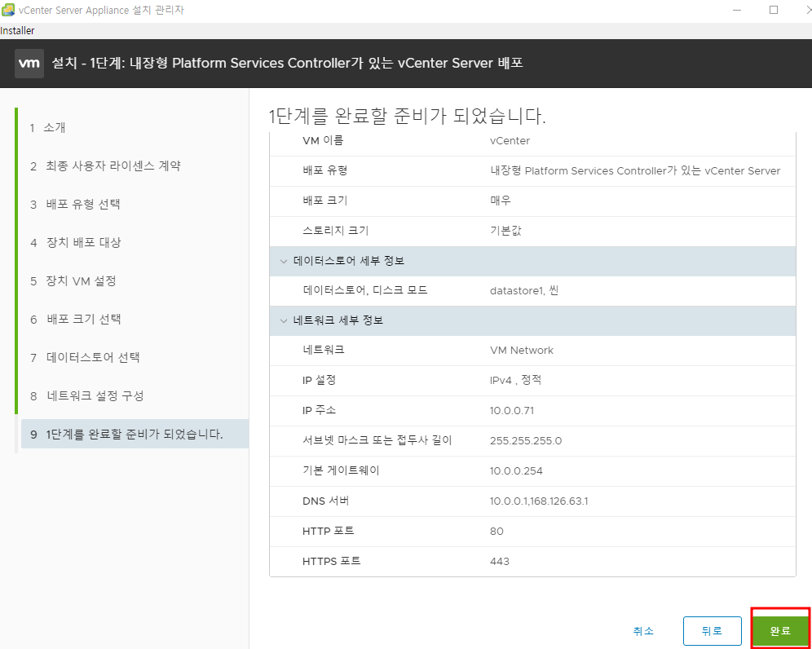Click DNS servers value 10.0.0.1,168.126.63.1
This screenshot has width=812, height=649.
click(539, 501)
